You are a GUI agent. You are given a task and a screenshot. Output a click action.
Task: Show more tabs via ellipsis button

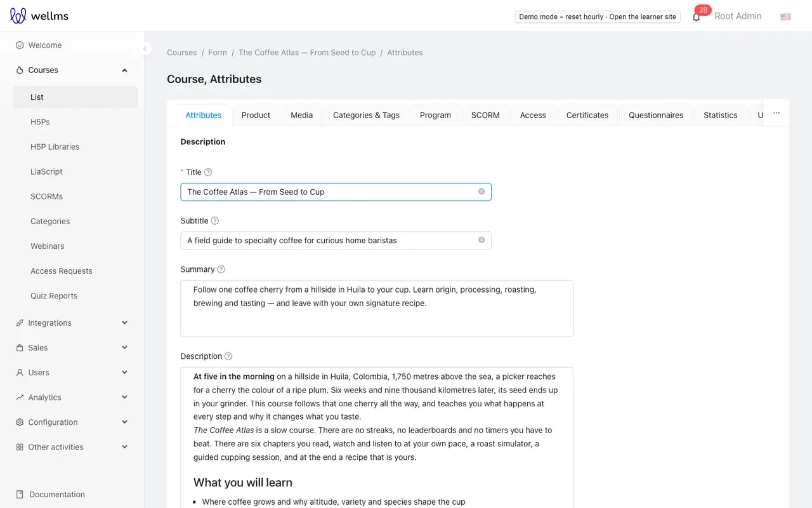click(776, 114)
